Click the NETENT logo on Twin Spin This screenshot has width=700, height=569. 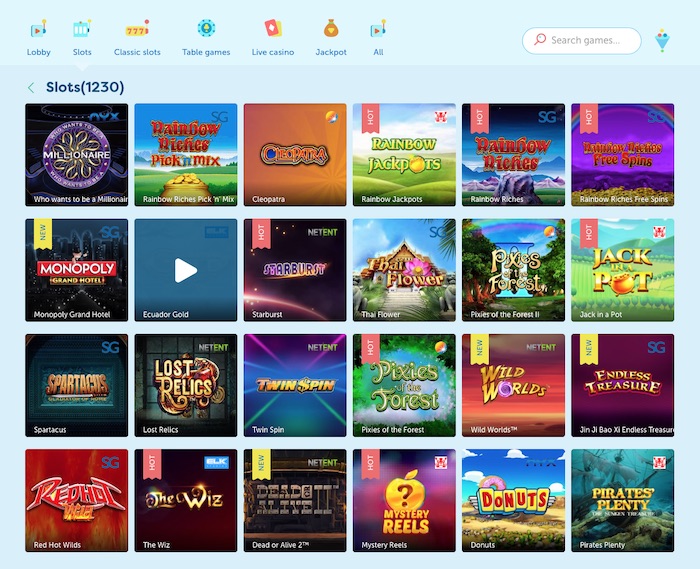point(322,347)
